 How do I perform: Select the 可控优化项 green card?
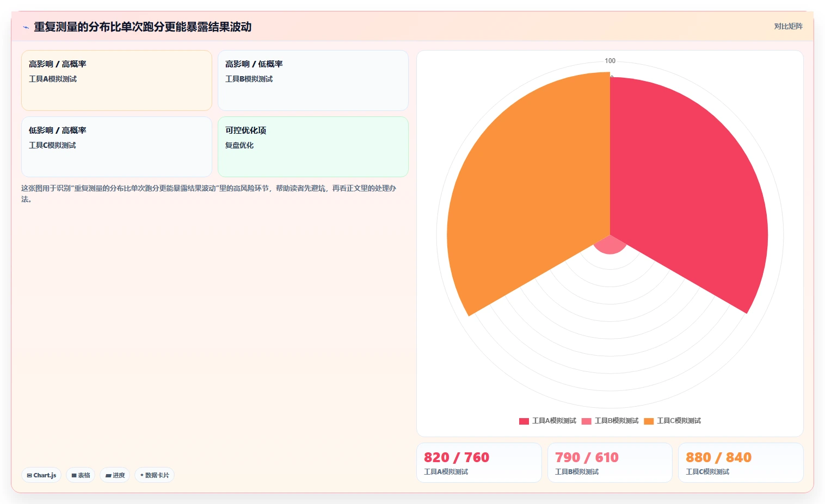pos(313,147)
